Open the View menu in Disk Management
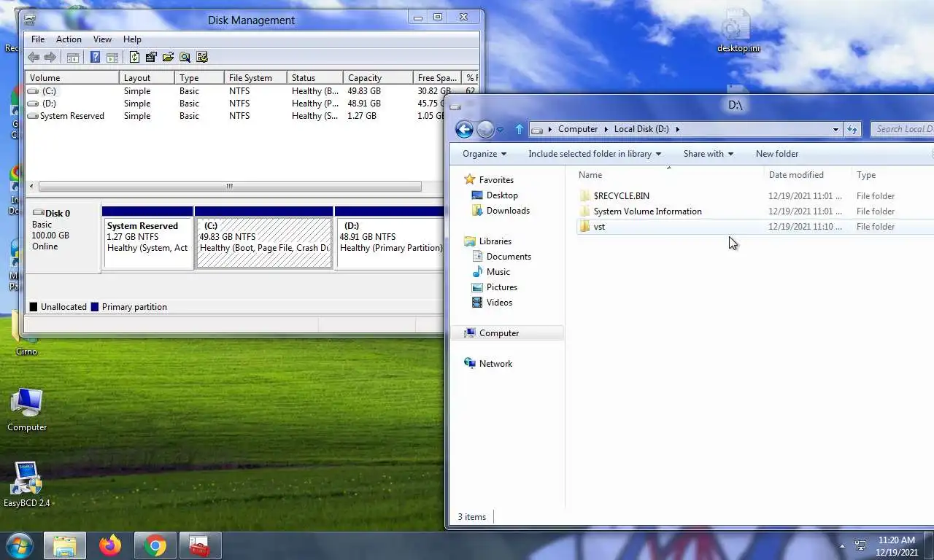This screenshot has height=560, width=934. 102,39
